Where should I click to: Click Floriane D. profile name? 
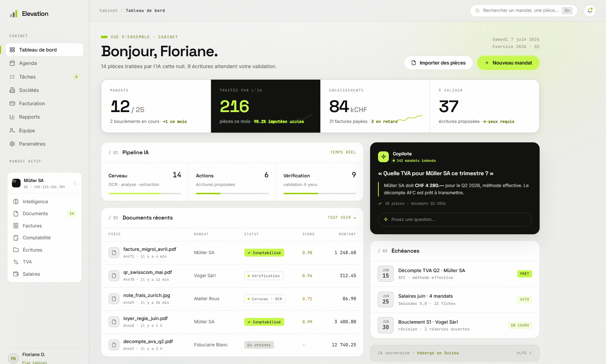click(x=34, y=355)
